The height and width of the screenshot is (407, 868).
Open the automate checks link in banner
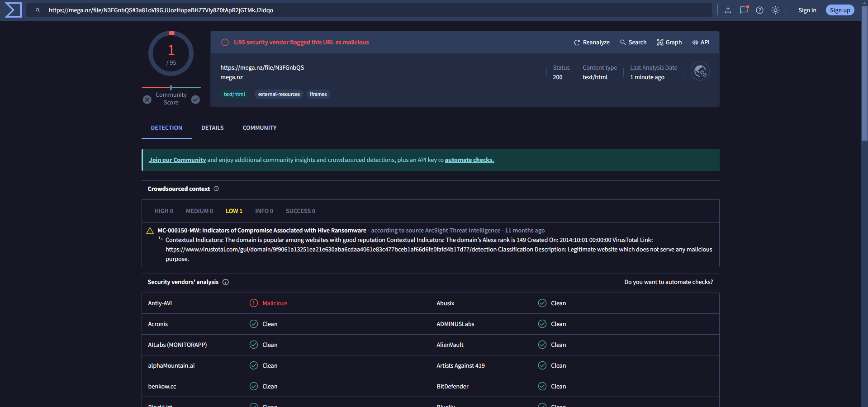(x=469, y=160)
